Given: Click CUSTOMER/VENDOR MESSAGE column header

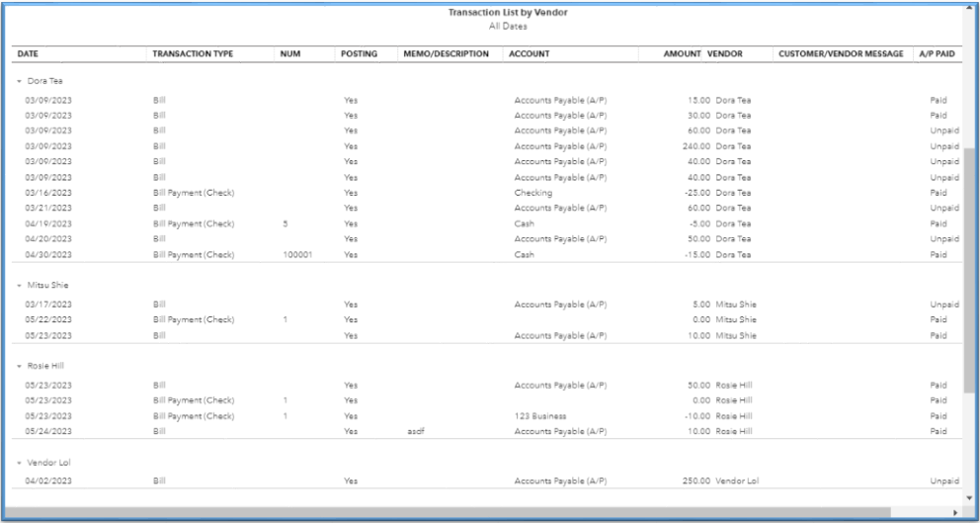Looking at the screenshot, I should (841, 53).
